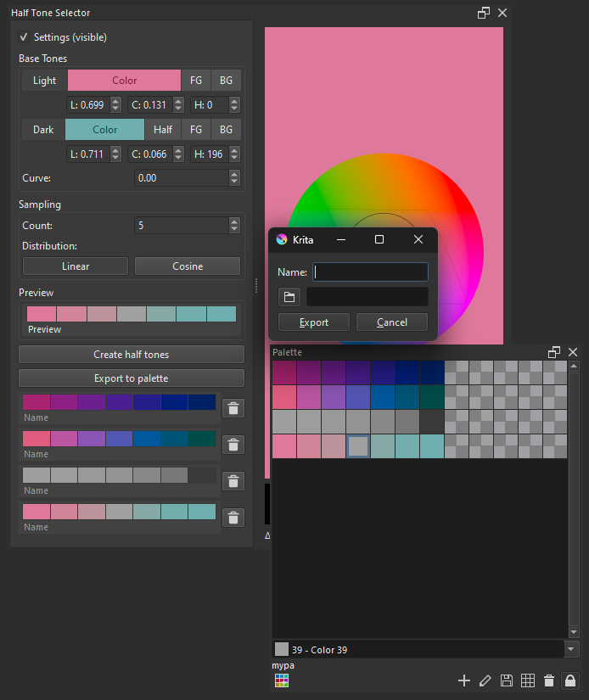
Task: Select Cosine distribution
Action: pyautogui.click(x=188, y=266)
